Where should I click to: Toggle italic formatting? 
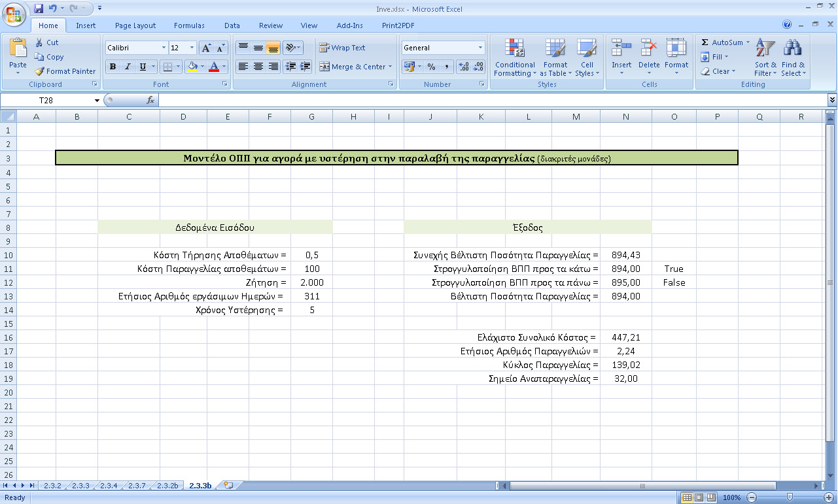(128, 67)
